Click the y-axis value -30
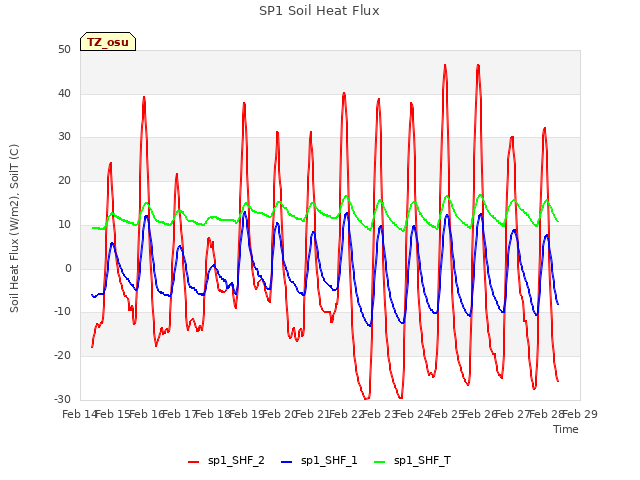This screenshot has width=640, height=480. pyautogui.click(x=62, y=399)
